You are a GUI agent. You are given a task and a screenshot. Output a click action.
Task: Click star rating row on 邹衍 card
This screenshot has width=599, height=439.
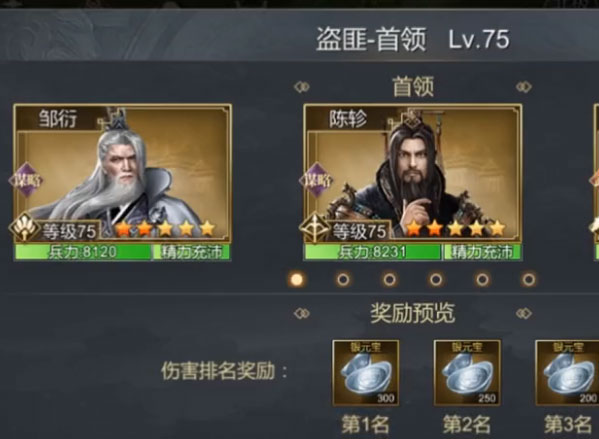(165, 228)
